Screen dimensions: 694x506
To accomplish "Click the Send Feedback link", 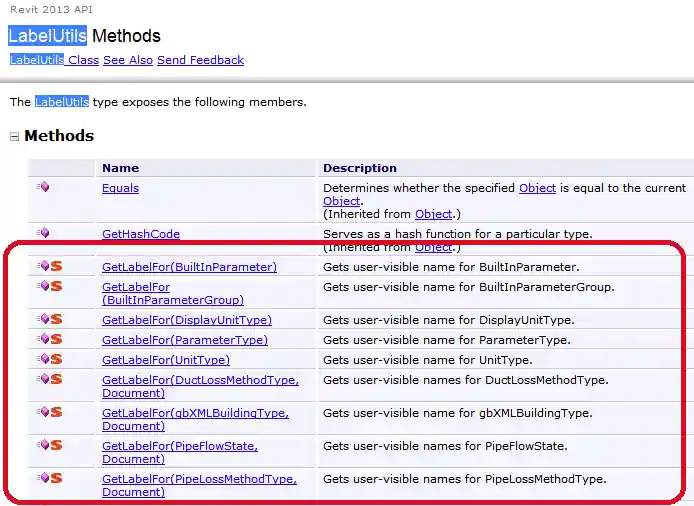I will point(200,60).
